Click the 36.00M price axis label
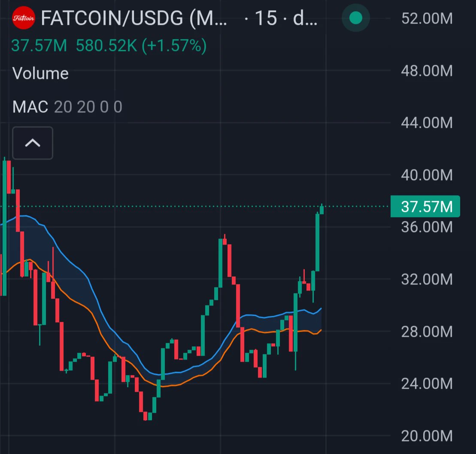This screenshot has height=454, width=476. coord(427,227)
